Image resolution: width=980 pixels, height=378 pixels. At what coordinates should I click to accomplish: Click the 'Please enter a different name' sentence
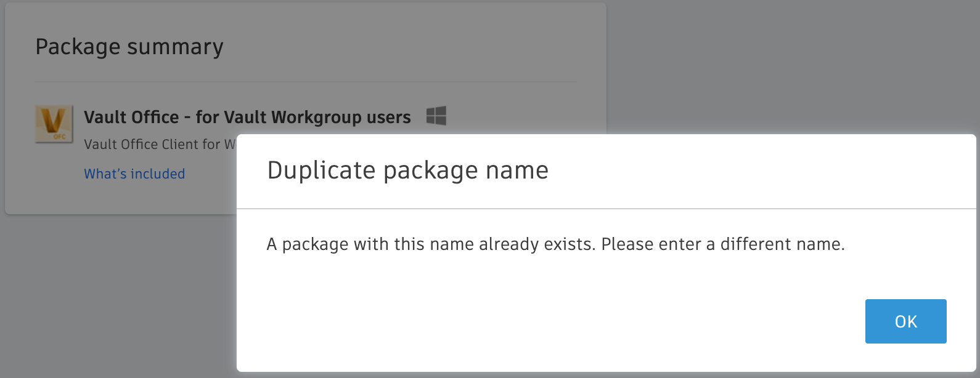click(x=722, y=244)
